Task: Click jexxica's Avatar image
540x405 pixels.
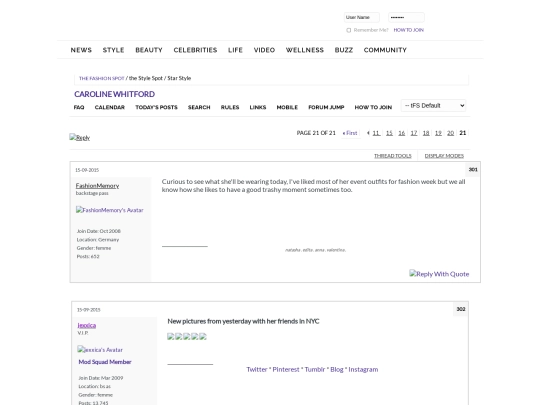Action: 100,350
